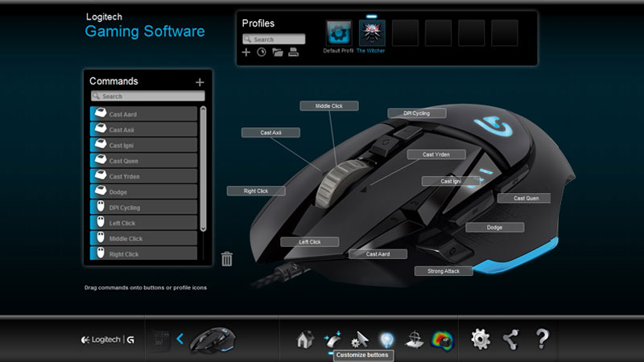The image size is (644, 362).
Task: Click the Profiles search field
Action: tap(274, 39)
